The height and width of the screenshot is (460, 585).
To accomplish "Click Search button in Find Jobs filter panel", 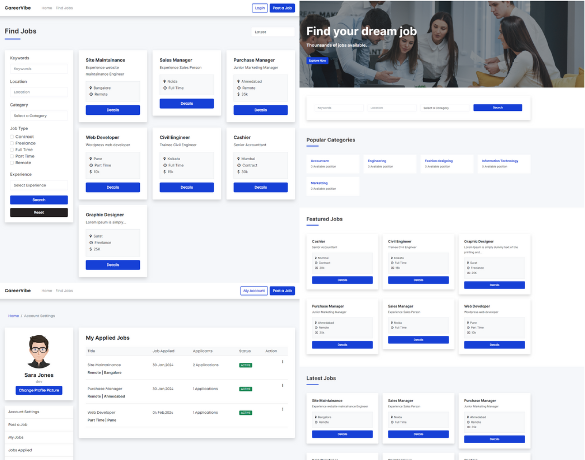I will [39, 200].
